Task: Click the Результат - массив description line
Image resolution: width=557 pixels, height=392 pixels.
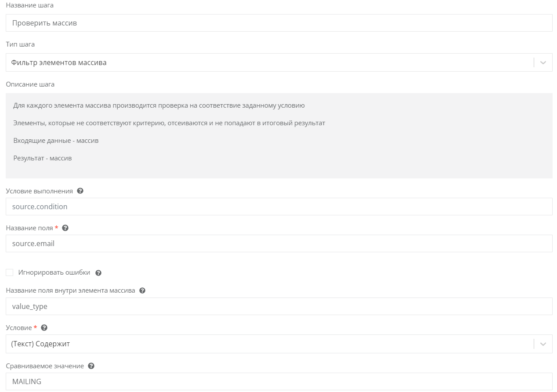Action: click(43, 158)
